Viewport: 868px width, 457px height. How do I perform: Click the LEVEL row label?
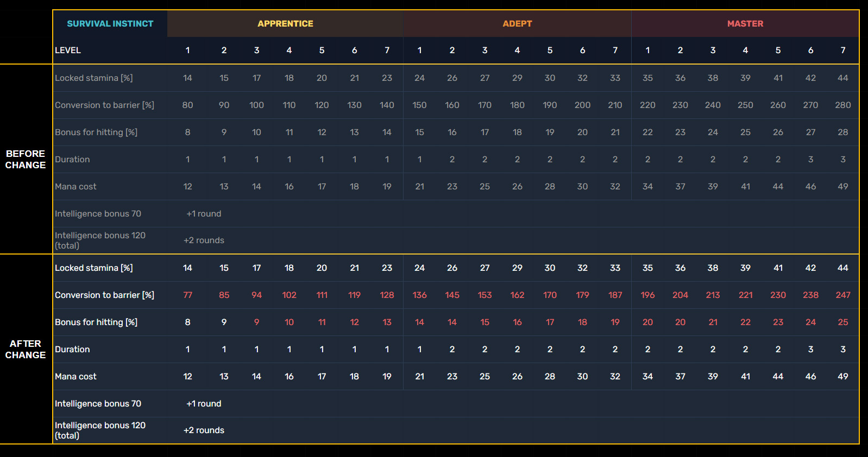68,50
